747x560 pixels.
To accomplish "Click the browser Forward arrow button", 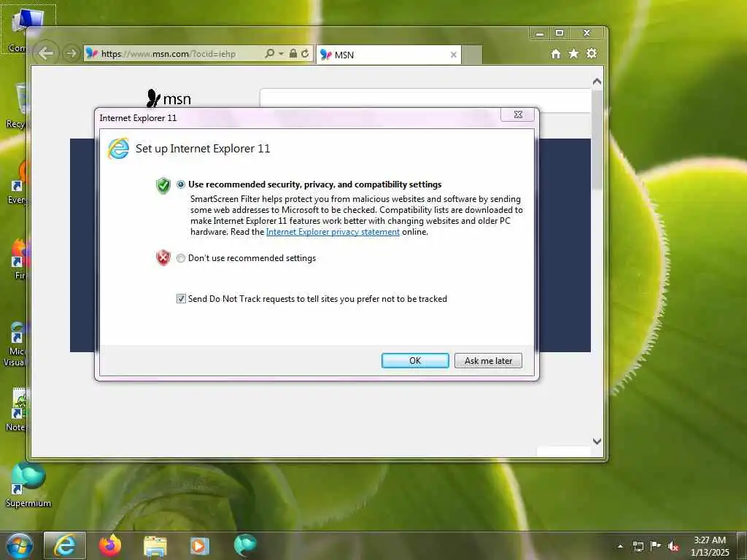I will coord(71,53).
